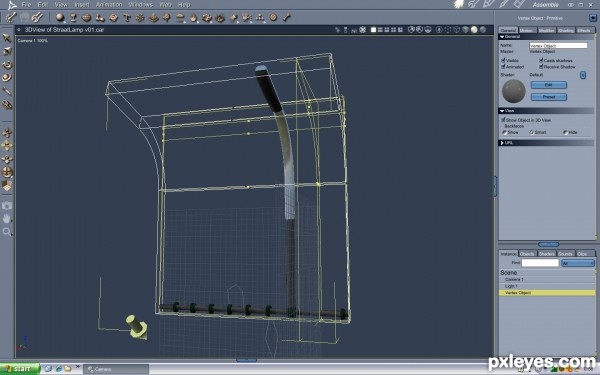Open the View menu
This screenshot has width=600, height=375.
click(x=61, y=5)
